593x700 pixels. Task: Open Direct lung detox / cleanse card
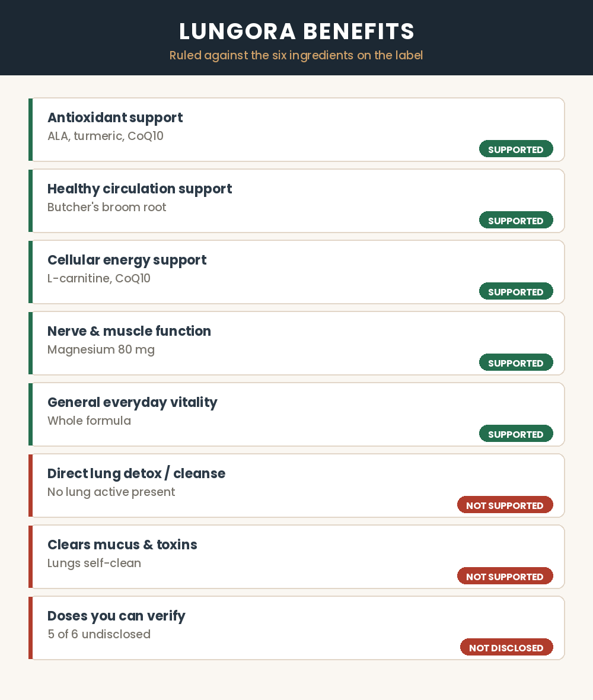point(296,486)
